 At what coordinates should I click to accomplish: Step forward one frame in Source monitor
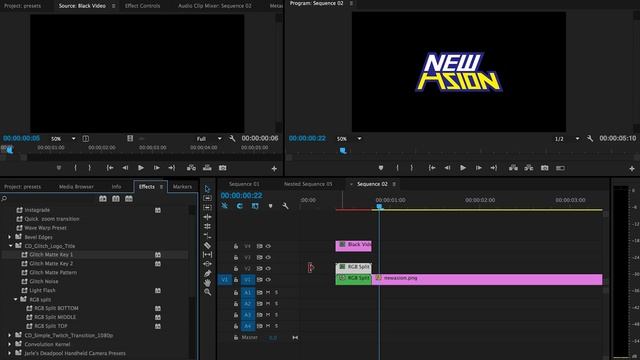coord(156,168)
